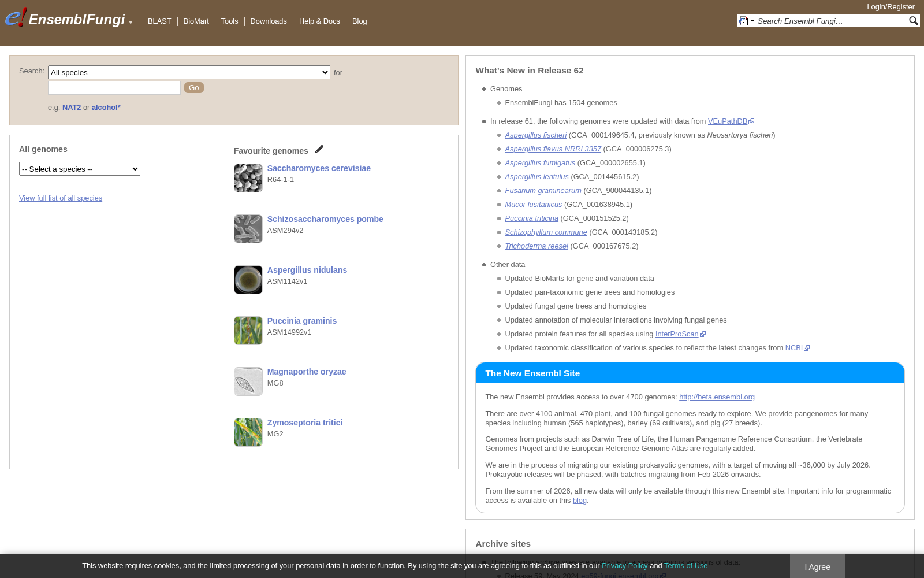Open Fusarium graminearum link
Viewport: 924px width, 578px height.
[543, 191]
